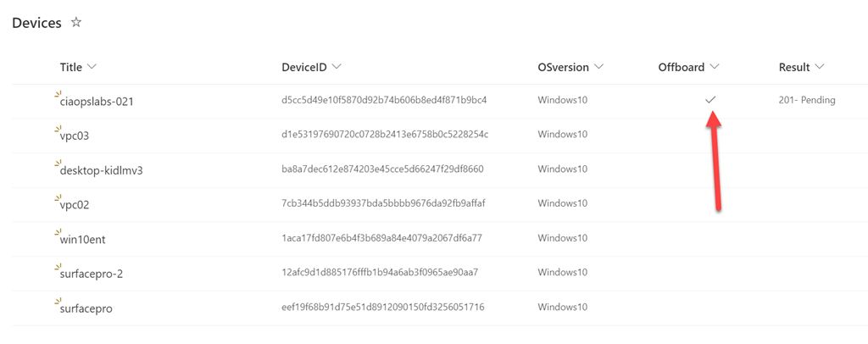868x344 pixels.
Task: Open the Offboard column dropdown
Action: pyautogui.click(x=714, y=67)
